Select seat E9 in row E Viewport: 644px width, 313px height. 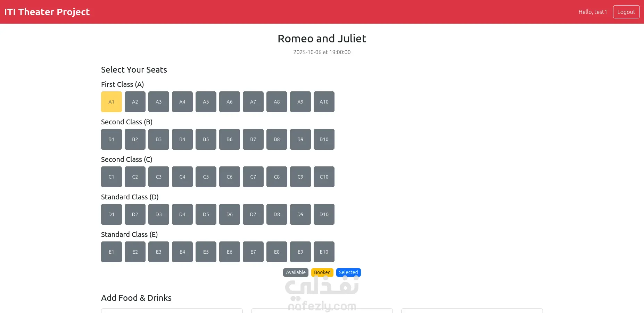coord(300,252)
